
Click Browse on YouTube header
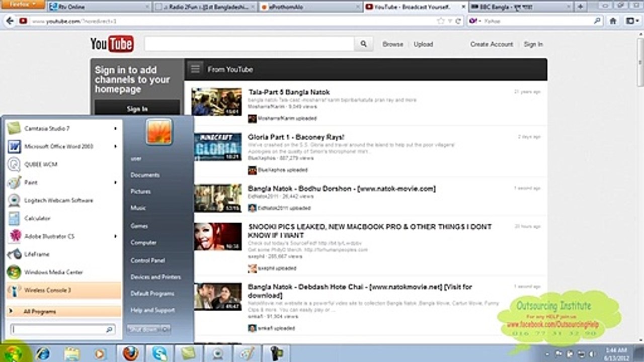tap(392, 44)
